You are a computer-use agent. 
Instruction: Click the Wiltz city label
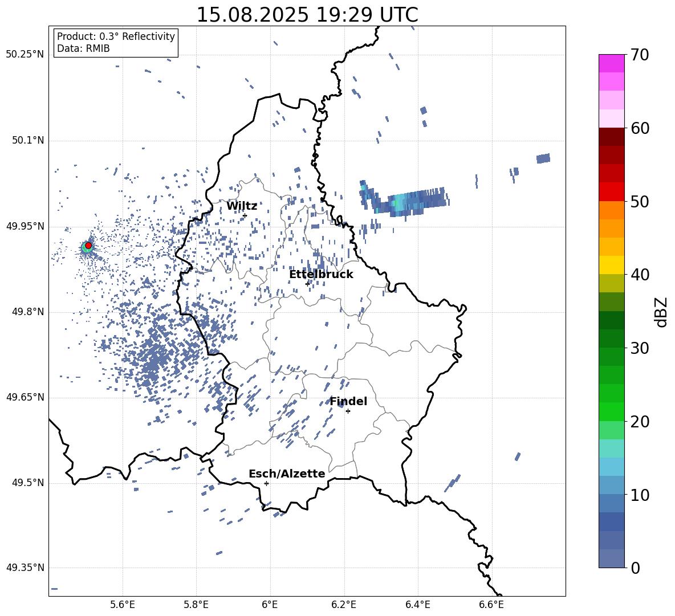click(242, 206)
